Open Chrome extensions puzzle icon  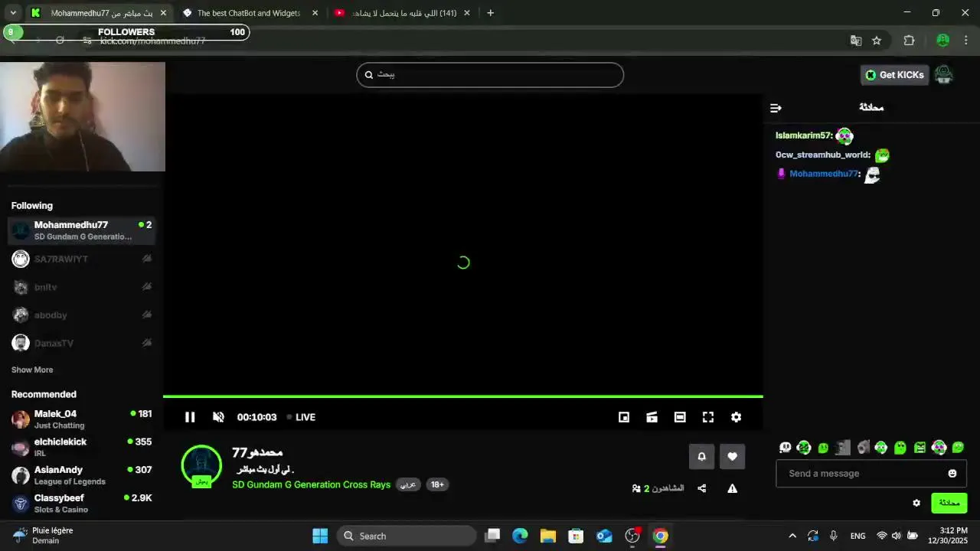tap(910, 41)
